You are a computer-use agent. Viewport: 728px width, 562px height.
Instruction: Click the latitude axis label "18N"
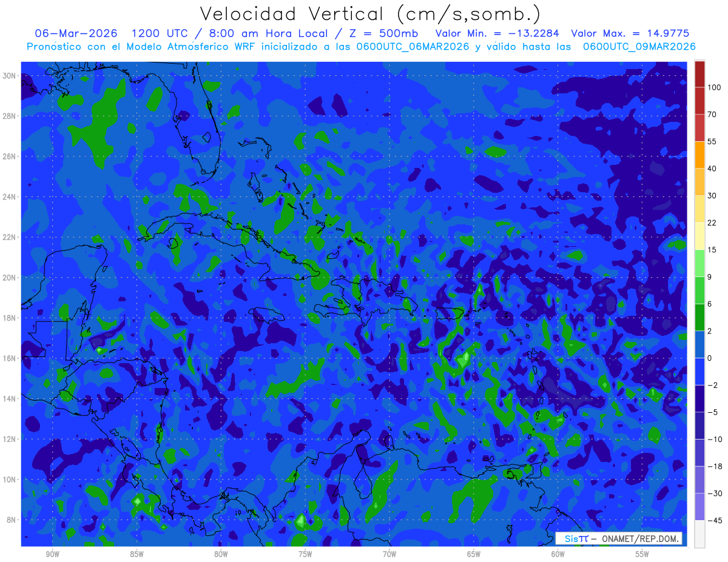click(10, 318)
